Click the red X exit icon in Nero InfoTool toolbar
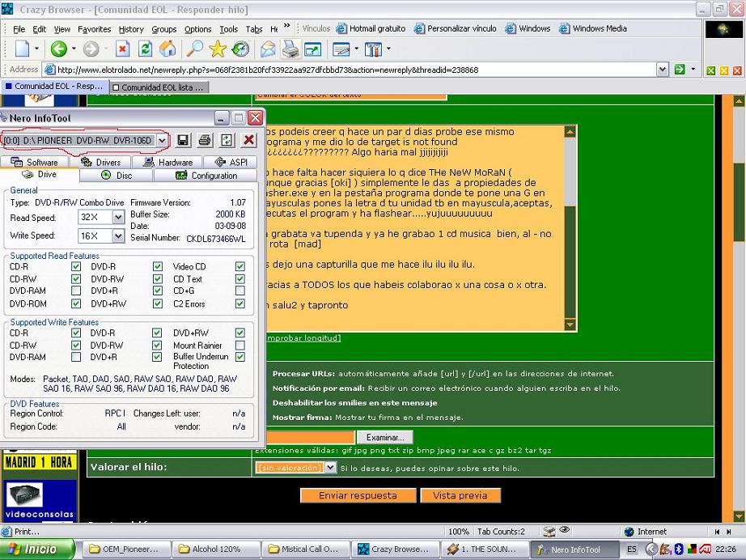The width and height of the screenshot is (746, 560). tap(248, 140)
